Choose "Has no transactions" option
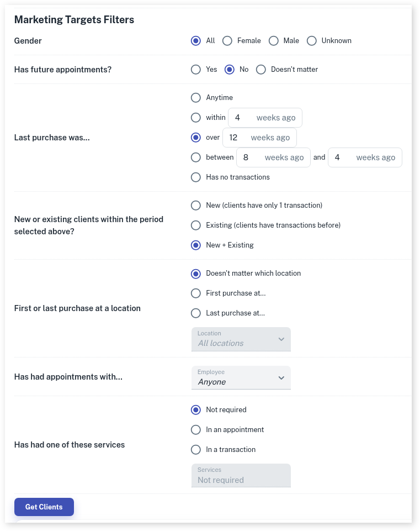Image resolution: width=420 pixels, height=531 pixels. tap(195, 177)
